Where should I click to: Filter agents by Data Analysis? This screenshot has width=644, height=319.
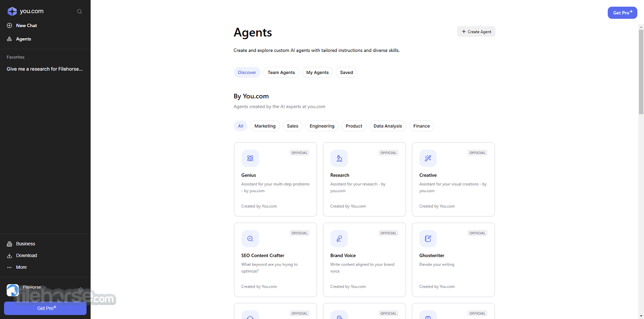coord(388,126)
